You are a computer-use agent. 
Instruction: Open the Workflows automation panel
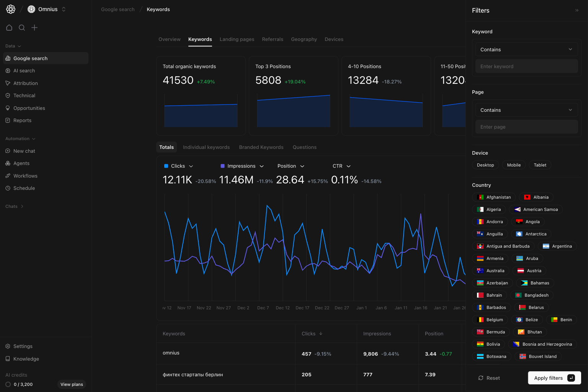pos(25,176)
